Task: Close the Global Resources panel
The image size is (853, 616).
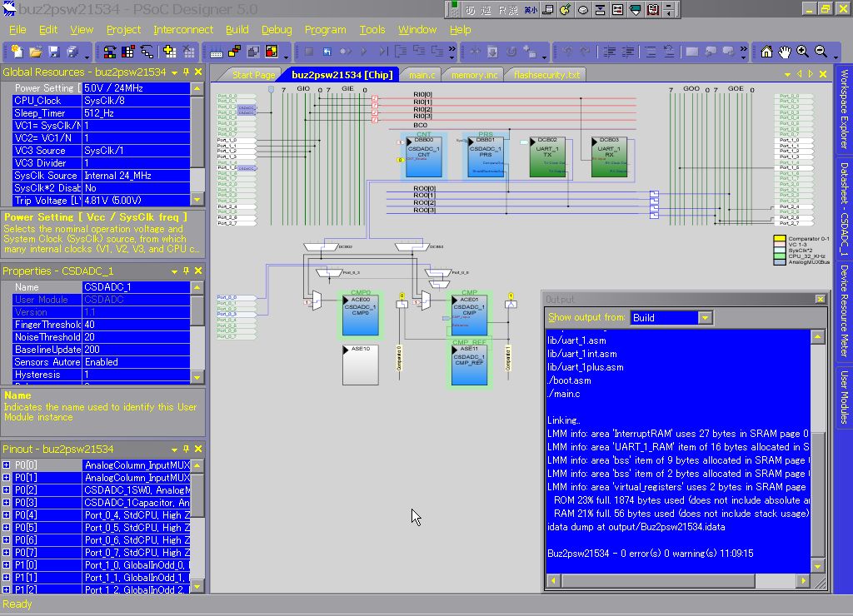Action: [x=198, y=72]
